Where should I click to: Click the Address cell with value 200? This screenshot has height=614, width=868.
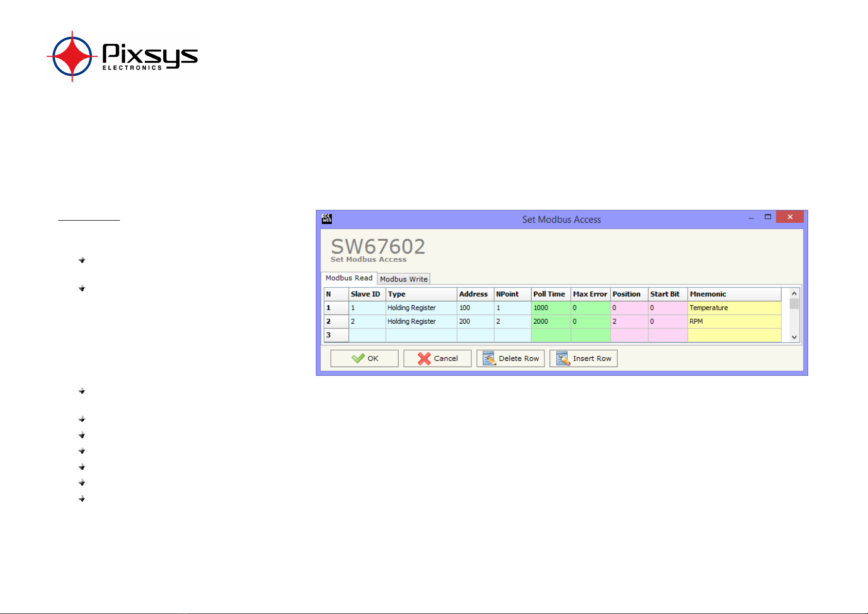475,321
